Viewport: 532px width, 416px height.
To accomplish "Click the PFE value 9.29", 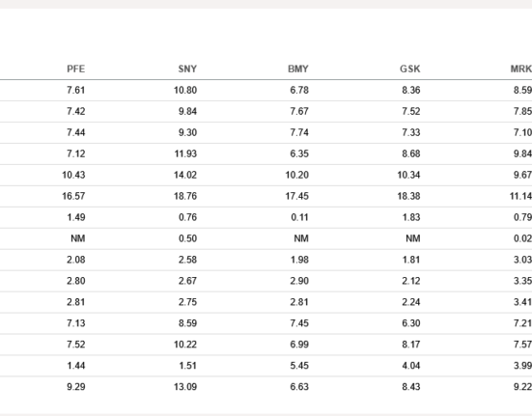I will [76, 387].
